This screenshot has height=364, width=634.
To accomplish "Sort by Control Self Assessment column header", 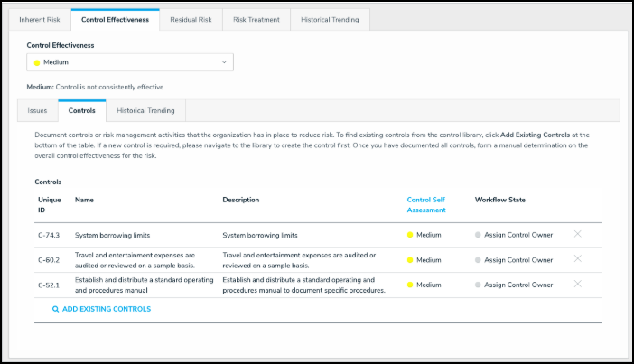I will [426, 204].
